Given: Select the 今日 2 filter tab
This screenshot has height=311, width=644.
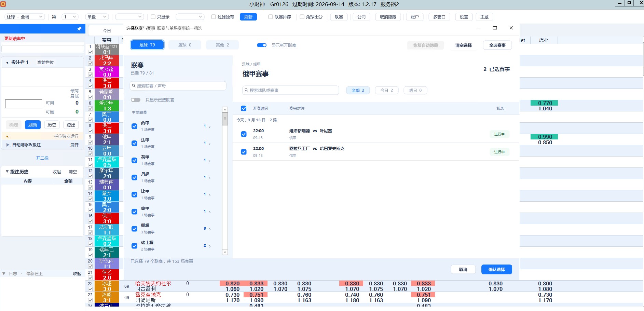Looking at the screenshot, I should click(x=387, y=90).
